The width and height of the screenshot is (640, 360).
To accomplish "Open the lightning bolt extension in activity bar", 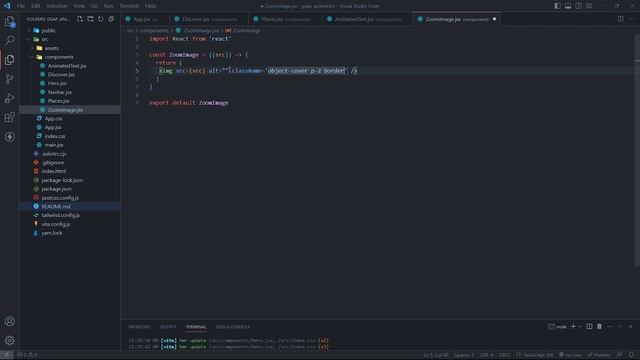I will coord(9,137).
